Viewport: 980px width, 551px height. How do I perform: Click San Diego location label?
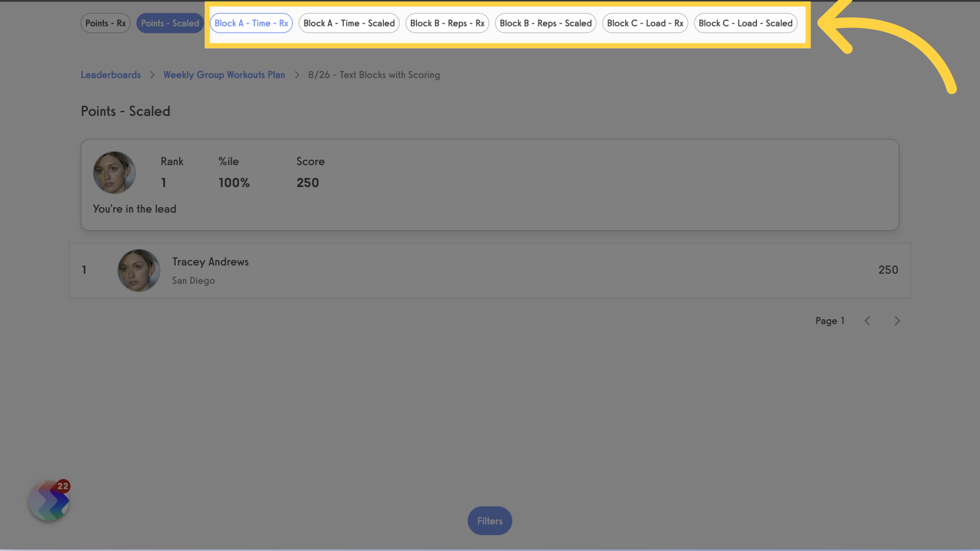pyautogui.click(x=193, y=280)
